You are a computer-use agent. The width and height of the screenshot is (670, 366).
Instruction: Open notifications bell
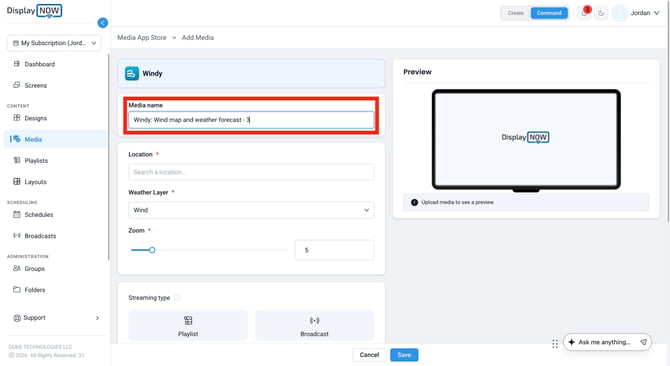[x=584, y=13]
